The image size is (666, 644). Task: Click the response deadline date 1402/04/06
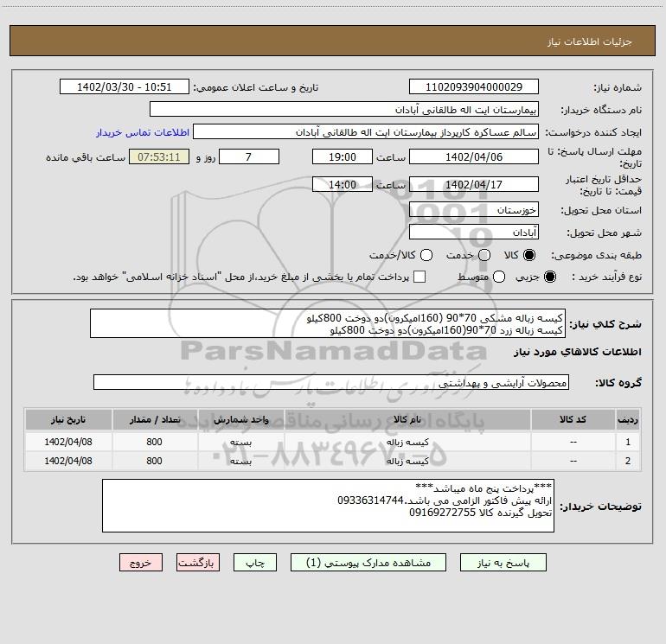[x=474, y=156]
